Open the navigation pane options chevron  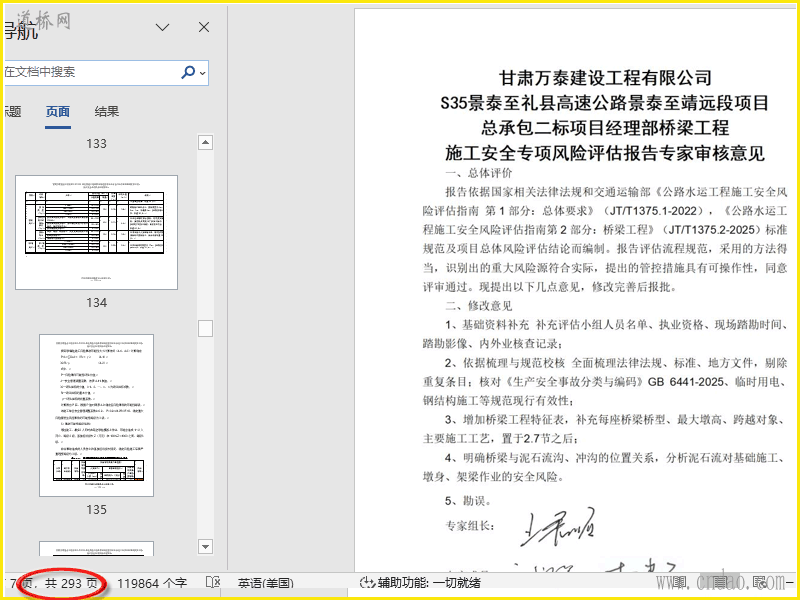pyautogui.click(x=162, y=28)
